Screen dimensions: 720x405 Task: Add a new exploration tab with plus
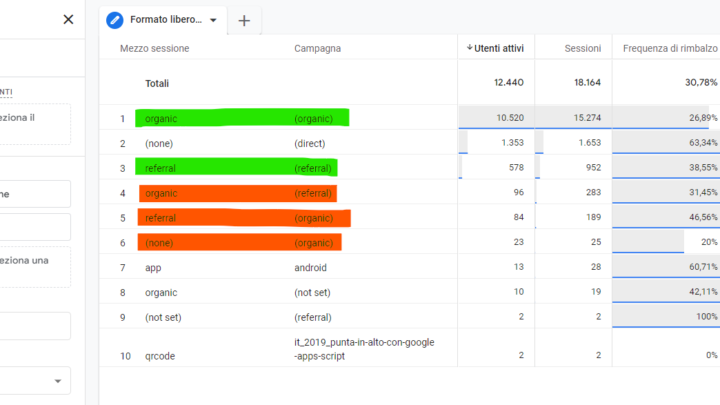click(244, 20)
